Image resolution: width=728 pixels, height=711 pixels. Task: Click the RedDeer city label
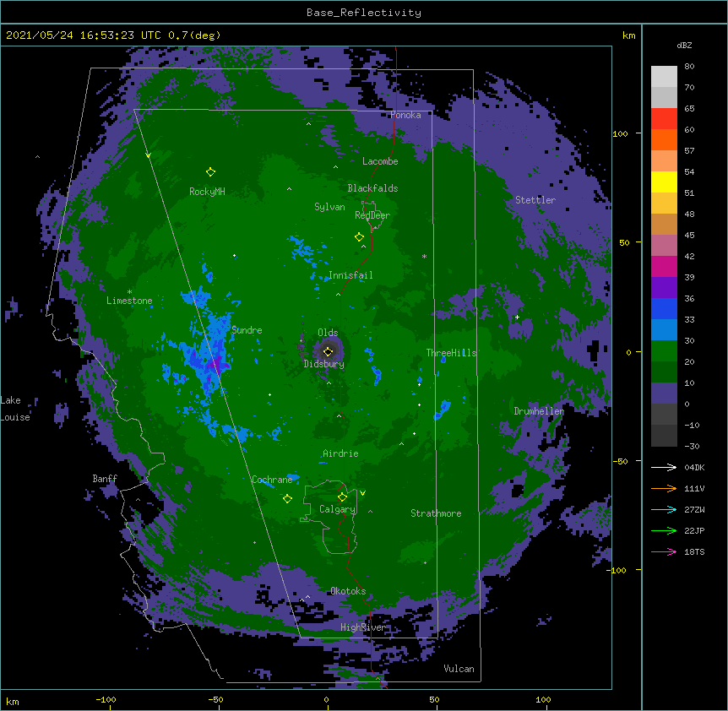tap(372, 214)
